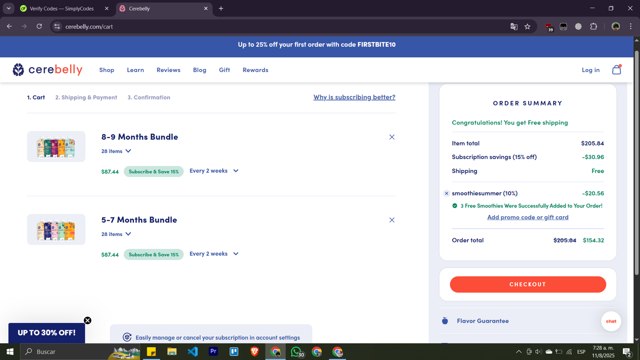Viewport: 640px width, 360px height.
Task: Switch to Verify Codes SimplyCodes tab
Action: (x=61, y=9)
